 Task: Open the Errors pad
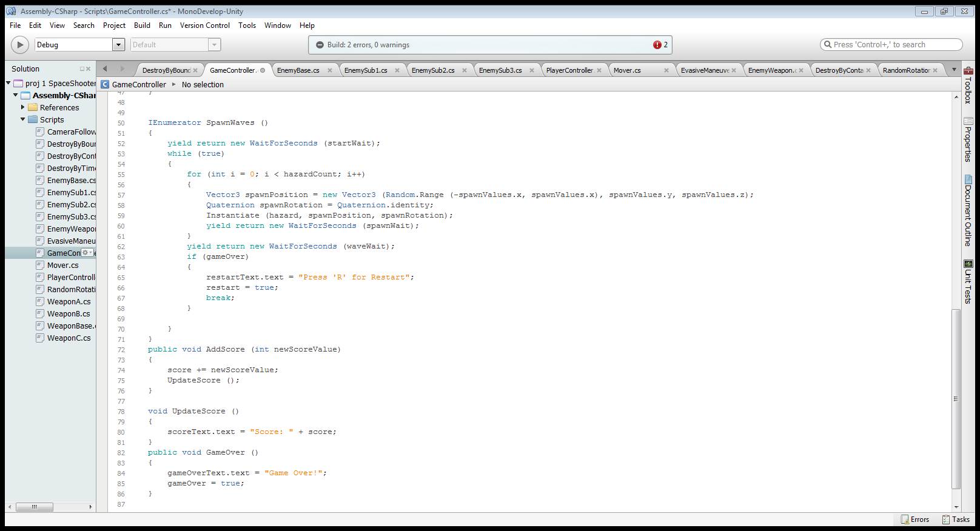(915, 519)
